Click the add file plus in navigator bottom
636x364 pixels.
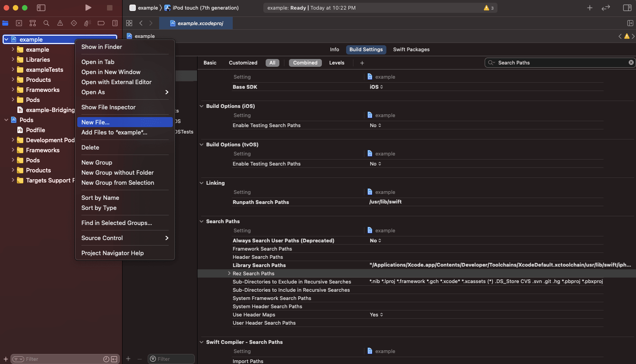coord(5,359)
